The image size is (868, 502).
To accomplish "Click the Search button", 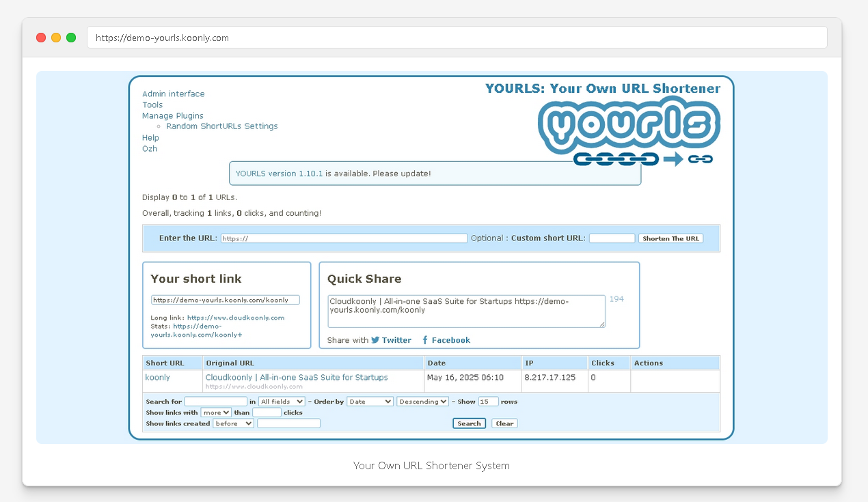I will 469,423.
